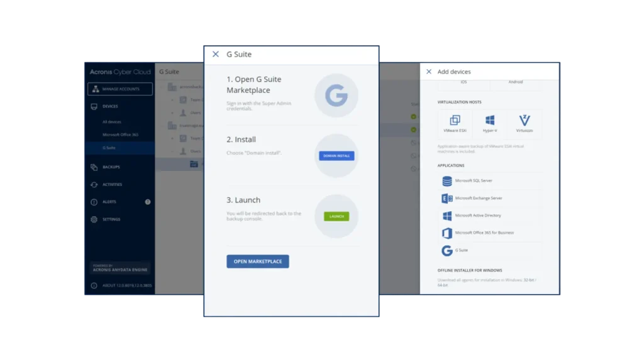Add Microsoft Office 365 for Business
The image size is (644, 362).
pyautogui.click(x=489, y=233)
